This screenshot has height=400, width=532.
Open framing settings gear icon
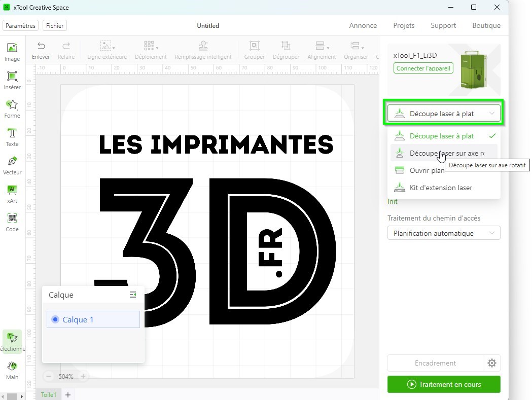(x=491, y=363)
